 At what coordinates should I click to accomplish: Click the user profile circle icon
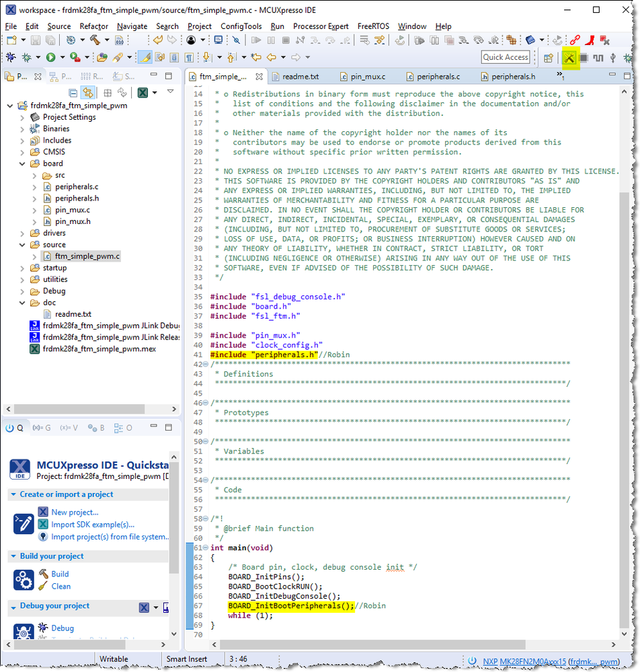[191, 40]
